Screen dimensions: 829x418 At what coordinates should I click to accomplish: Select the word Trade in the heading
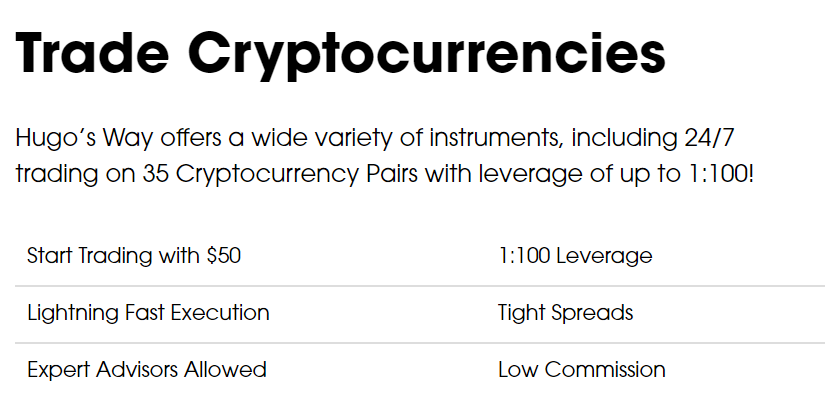click(93, 52)
